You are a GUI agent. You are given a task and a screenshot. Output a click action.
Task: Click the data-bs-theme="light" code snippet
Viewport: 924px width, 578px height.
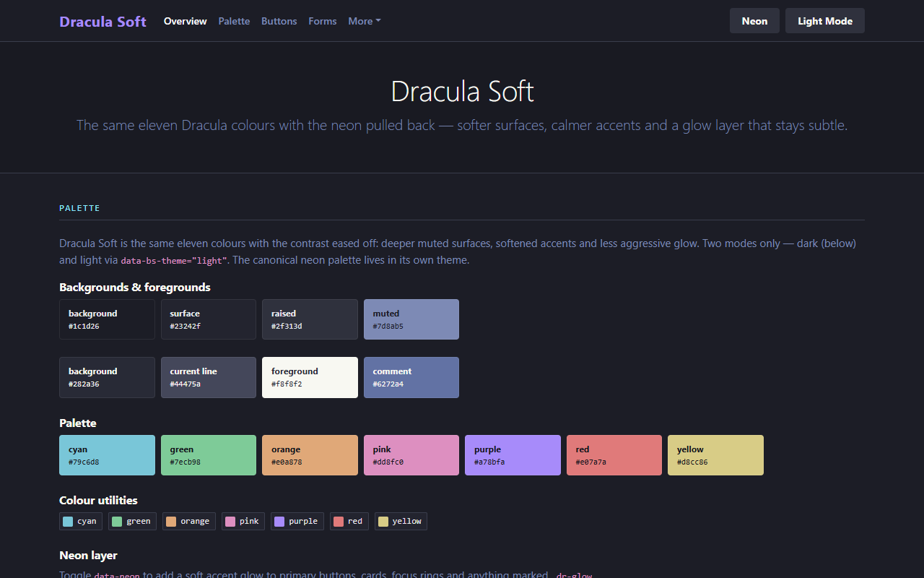174,260
